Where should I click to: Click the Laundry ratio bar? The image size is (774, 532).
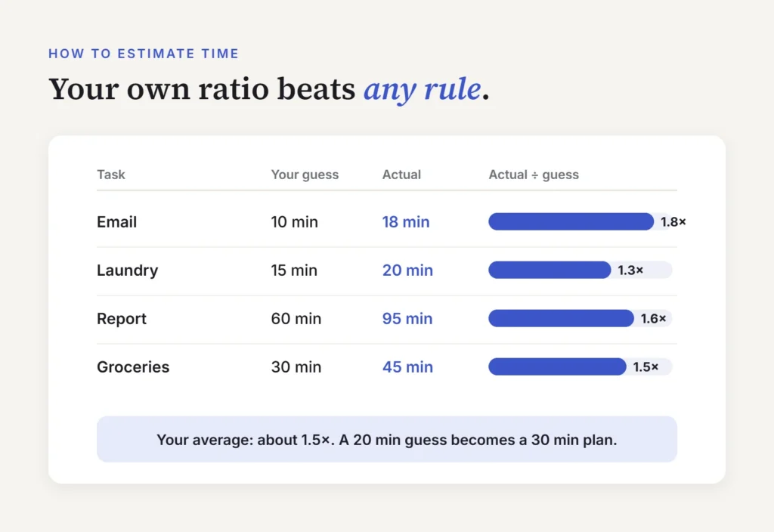tap(550, 270)
